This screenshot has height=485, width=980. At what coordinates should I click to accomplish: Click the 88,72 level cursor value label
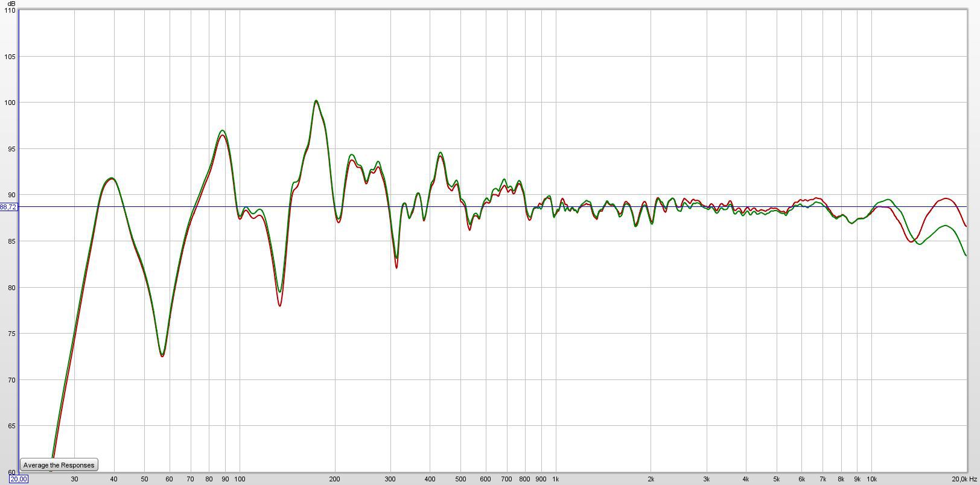coord(8,207)
